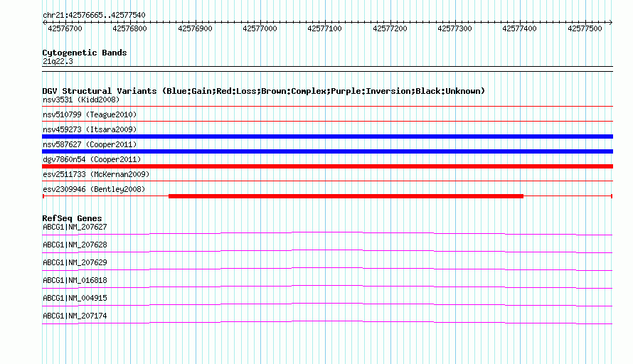The image size is (633, 364).
Task: Click the magenta gene line of NM_207627
Action: (x=327, y=232)
